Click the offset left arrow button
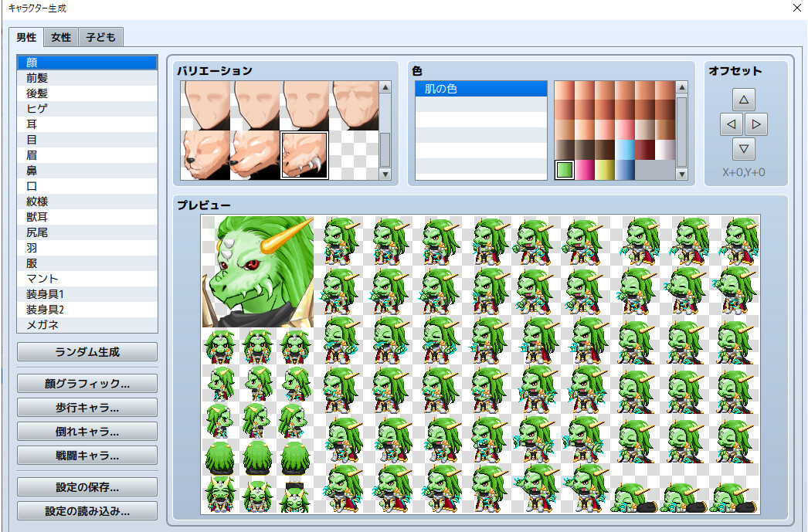808x532 pixels. [729, 124]
